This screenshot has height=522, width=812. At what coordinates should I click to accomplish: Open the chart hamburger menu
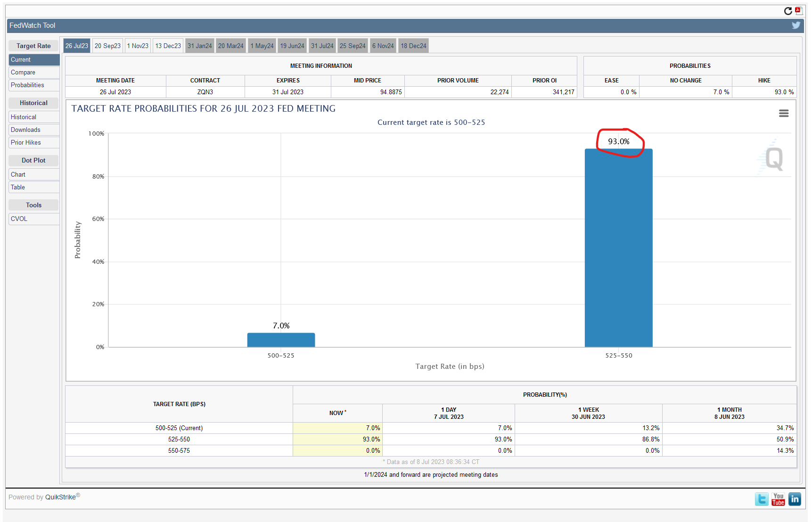pos(784,114)
